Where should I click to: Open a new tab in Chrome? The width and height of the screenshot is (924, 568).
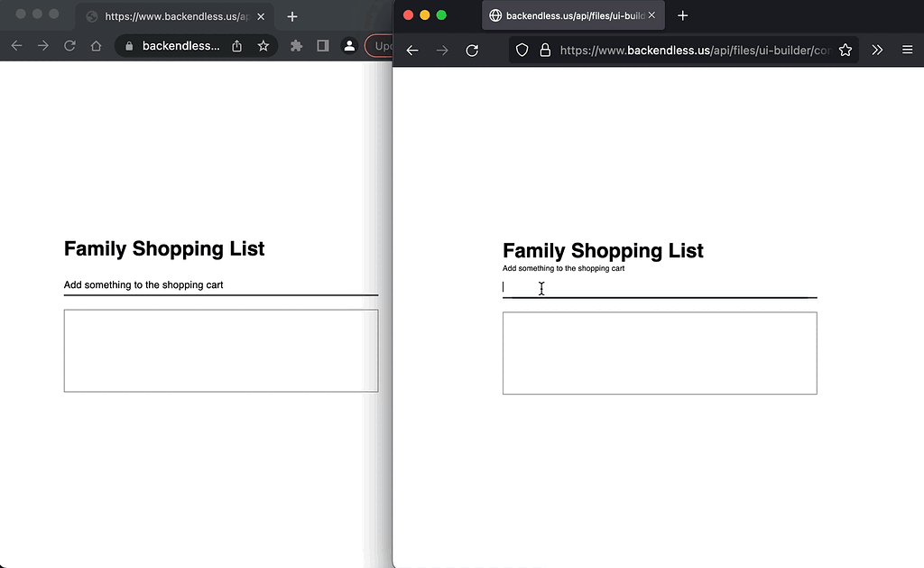point(291,15)
